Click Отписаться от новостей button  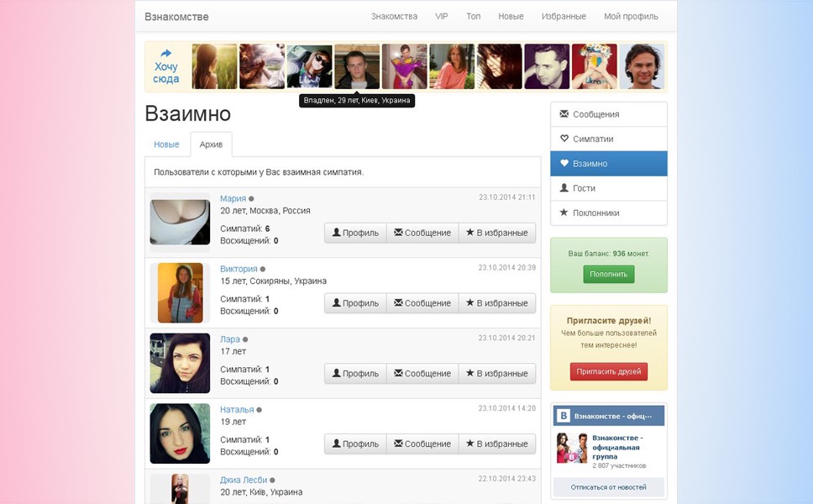pyautogui.click(x=609, y=487)
